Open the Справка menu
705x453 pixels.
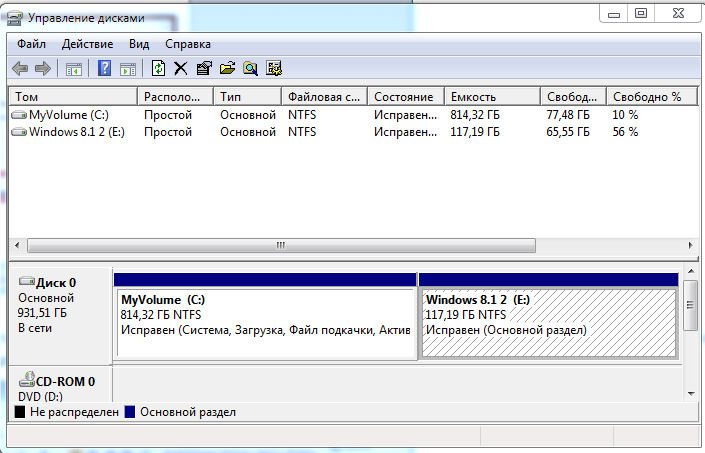[x=188, y=44]
